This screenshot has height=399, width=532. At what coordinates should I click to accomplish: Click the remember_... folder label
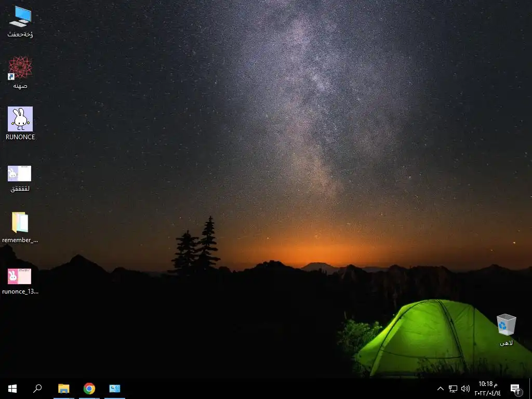coord(20,240)
